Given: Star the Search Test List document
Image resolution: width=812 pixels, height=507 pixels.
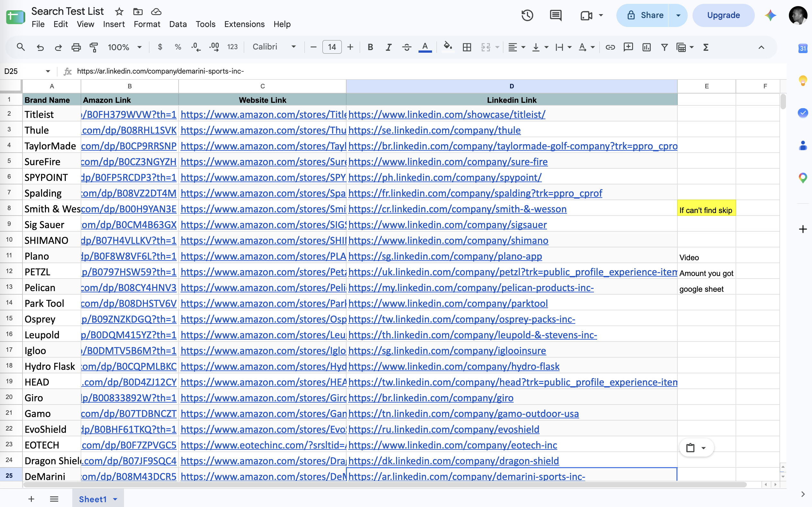Looking at the screenshot, I should click(x=119, y=12).
